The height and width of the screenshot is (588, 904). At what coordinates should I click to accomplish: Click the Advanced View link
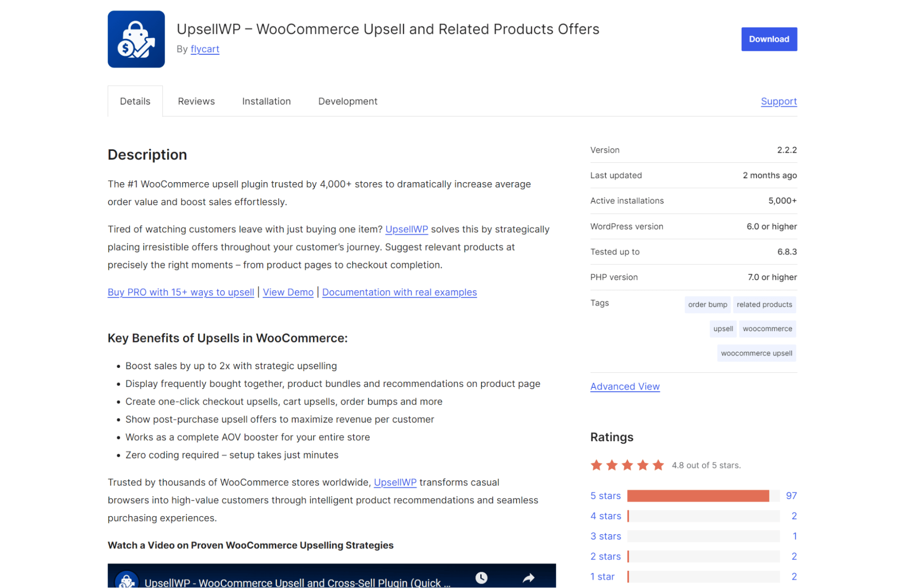(625, 386)
